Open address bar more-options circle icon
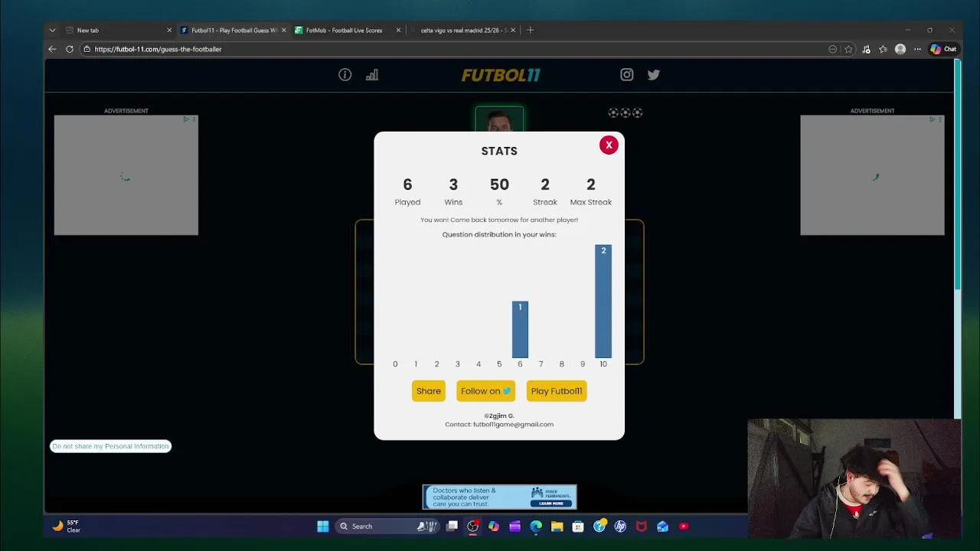The height and width of the screenshot is (551, 980). pos(833,49)
